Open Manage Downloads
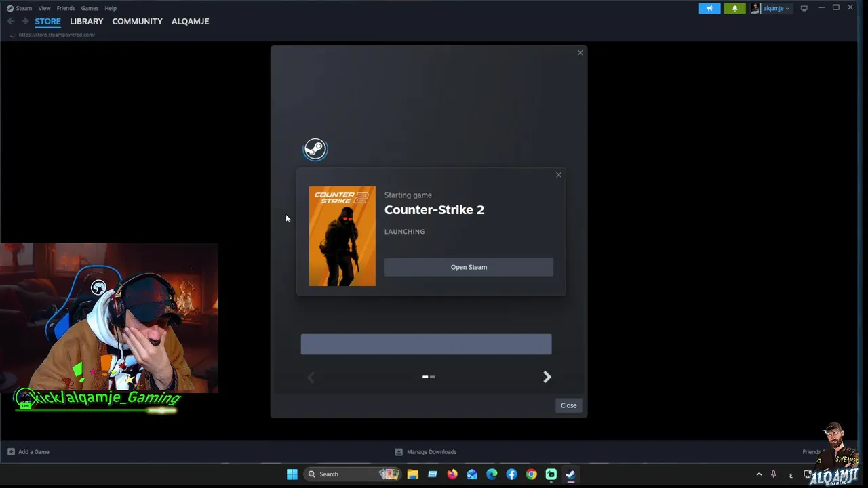Image resolution: width=868 pixels, height=488 pixels. point(431,452)
